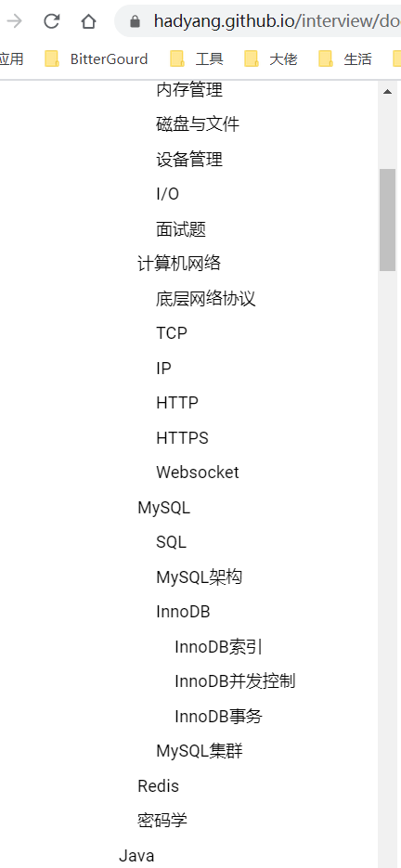
Task: Open the HTTPS page link
Action: [182, 438]
